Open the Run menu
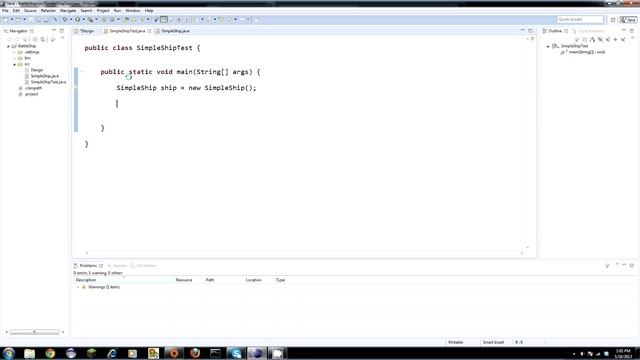The image size is (640, 360). [117, 11]
